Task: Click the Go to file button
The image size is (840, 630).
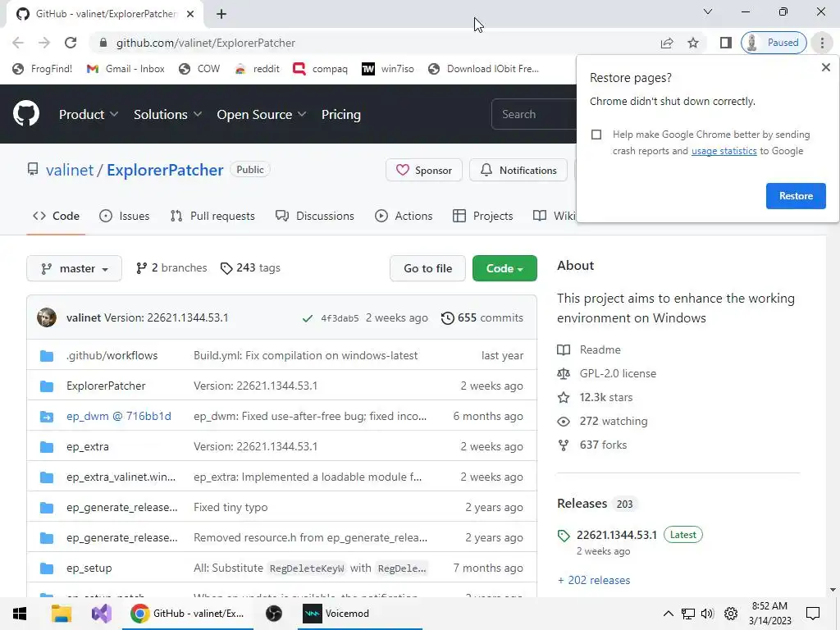Action: tap(427, 268)
